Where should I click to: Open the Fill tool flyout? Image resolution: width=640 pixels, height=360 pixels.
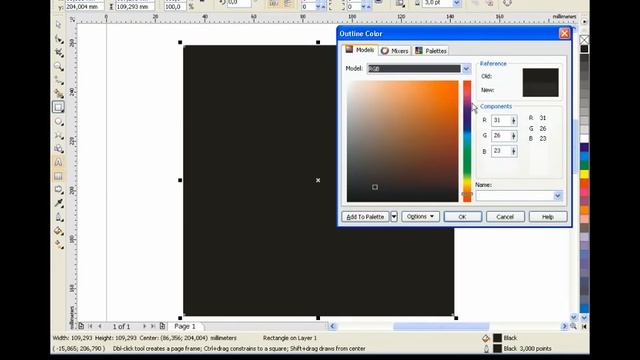click(x=58, y=231)
